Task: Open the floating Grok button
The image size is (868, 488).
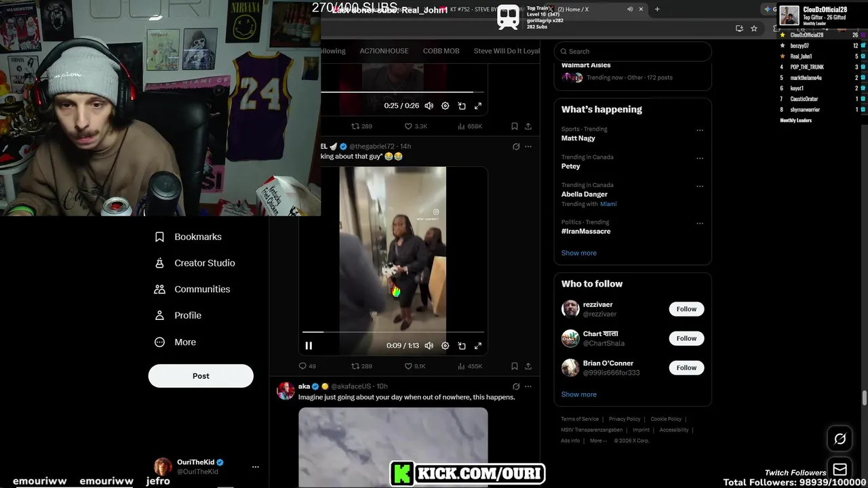Action: (x=840, y=439)
